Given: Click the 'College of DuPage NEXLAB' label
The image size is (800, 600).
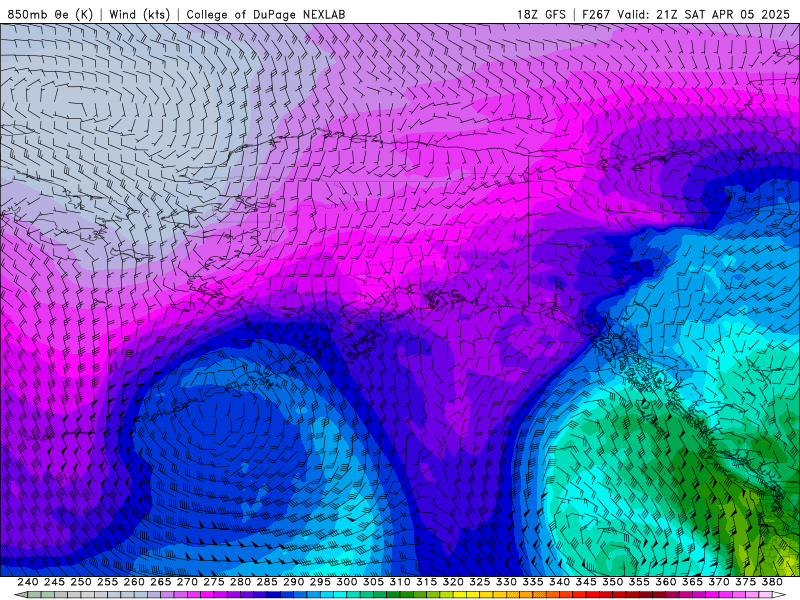Looking at the screenshot, I should 266,14.
